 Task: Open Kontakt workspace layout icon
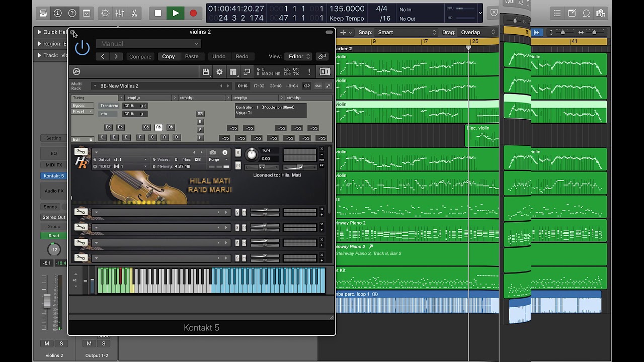click(x=233, y=72)
